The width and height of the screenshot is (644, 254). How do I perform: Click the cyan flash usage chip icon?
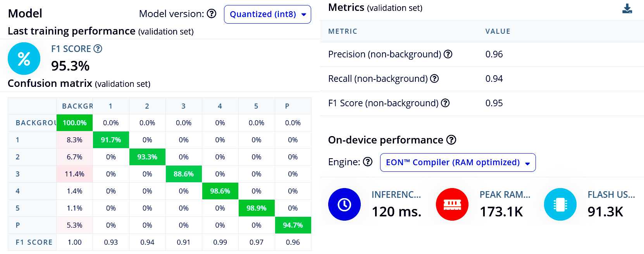pyautogui.click(x=560, y=204)
